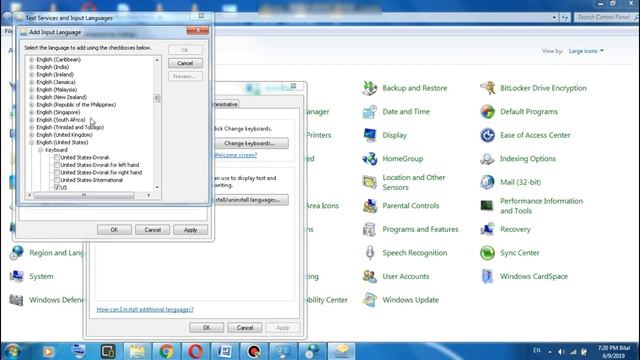This screenshot has width=640, height=360.
Task: Open the Speech Recognition microphone icon
Action: point(370,253)
